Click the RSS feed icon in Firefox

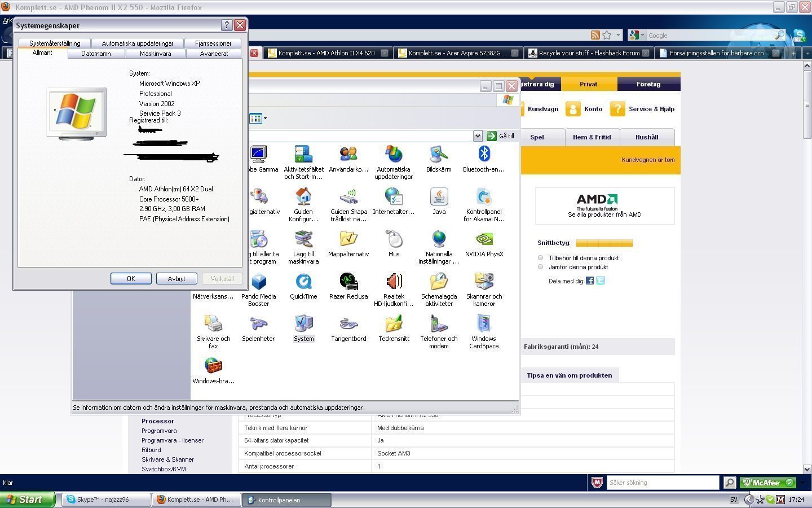point(595,35)
